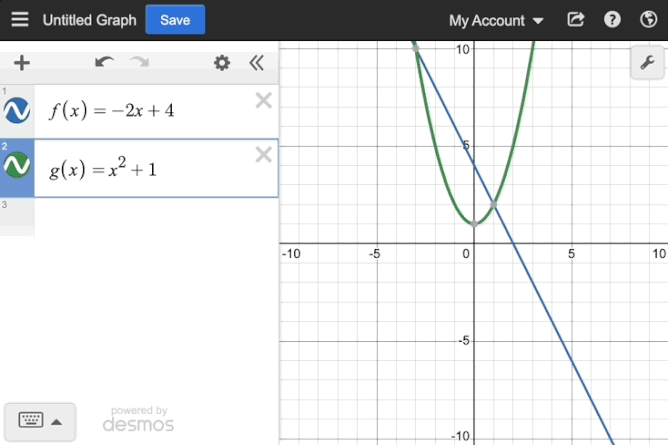Screen dimensions: 668x445
Task: Click the Save button
Action: point(175,20)
